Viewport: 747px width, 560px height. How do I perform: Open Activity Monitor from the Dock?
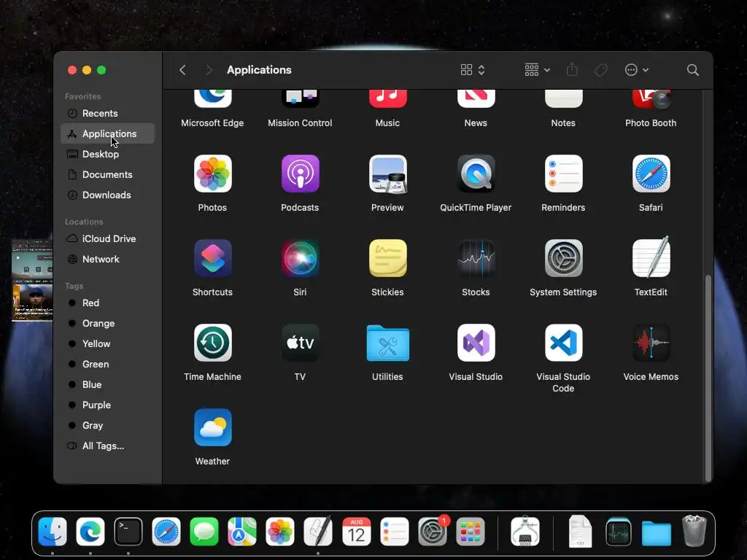[619, 532]
